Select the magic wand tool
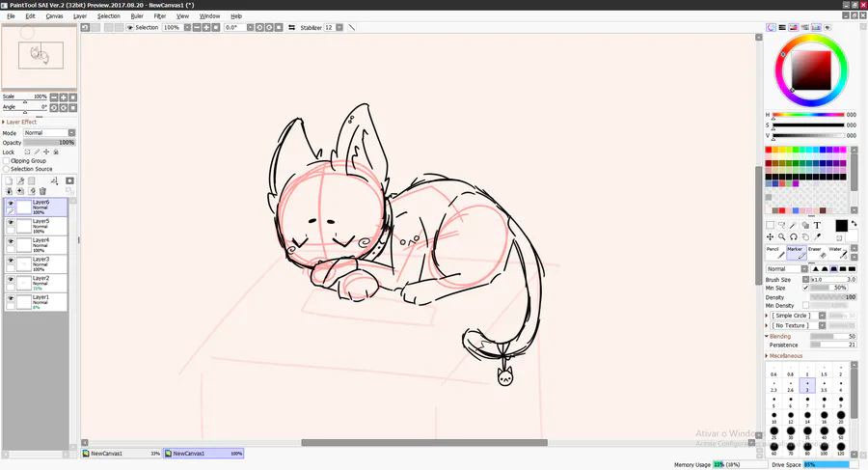Screen dimensions: 868x470 pyautogui.click(x=794, y=225)
